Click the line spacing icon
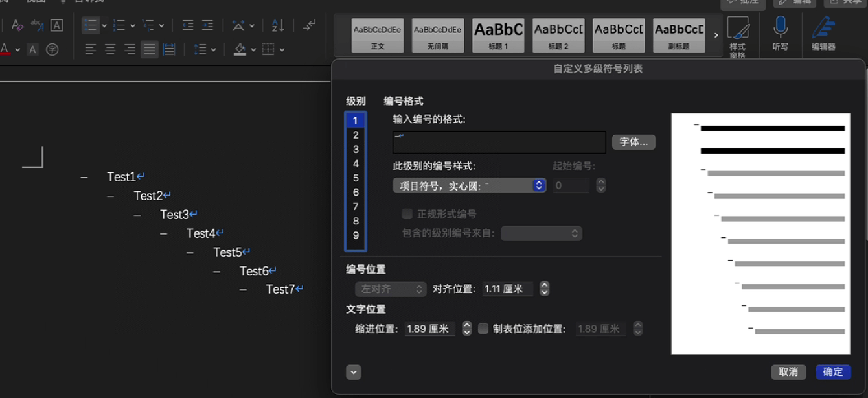This screenshot has height=398, width=868. pyautogui.click(x=200, y=49)
